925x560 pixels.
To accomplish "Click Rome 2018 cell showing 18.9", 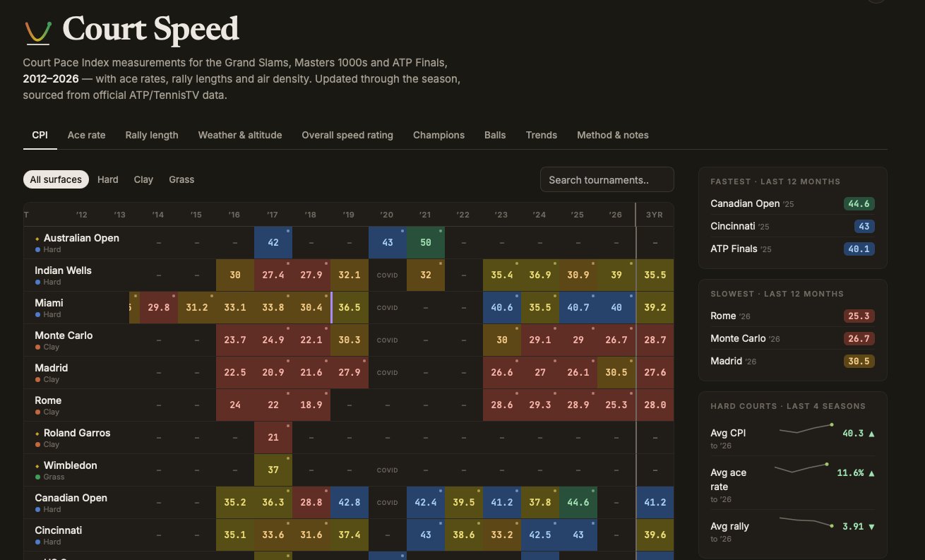I will 311,405.
